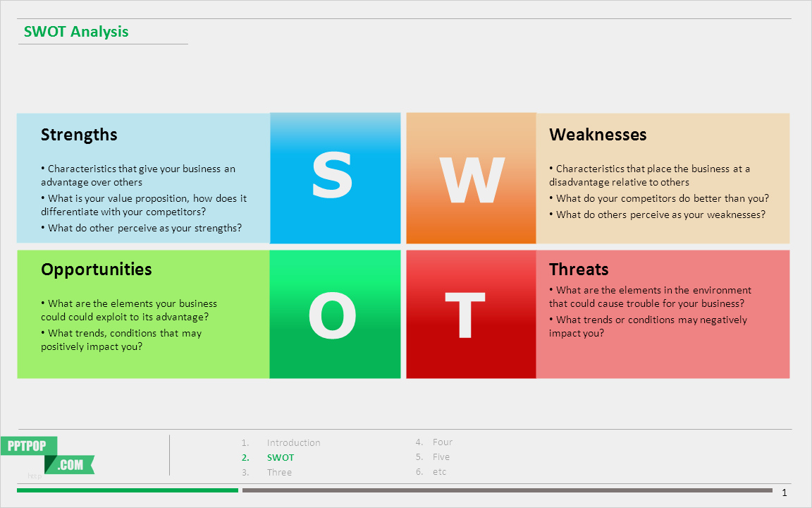Open agenda item Three
The width and height of the screenshot is (812, 508).
pos(279,473)
